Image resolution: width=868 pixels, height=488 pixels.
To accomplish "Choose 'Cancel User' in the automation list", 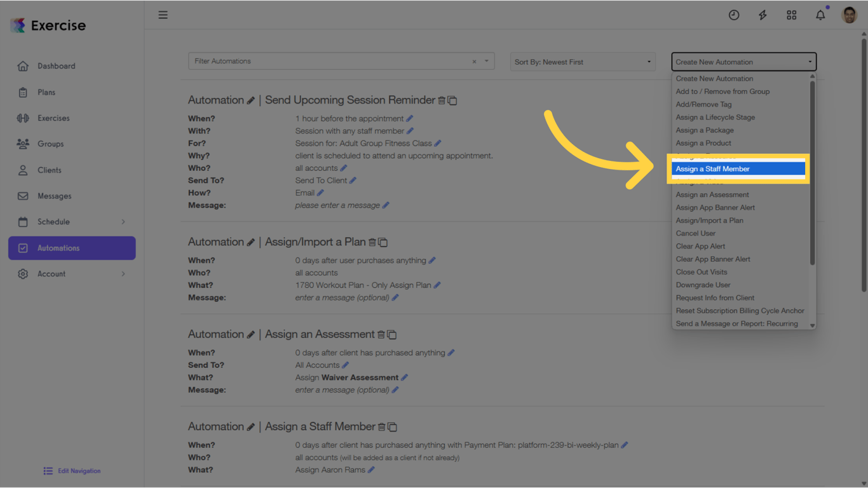I will tap(695, 233).
